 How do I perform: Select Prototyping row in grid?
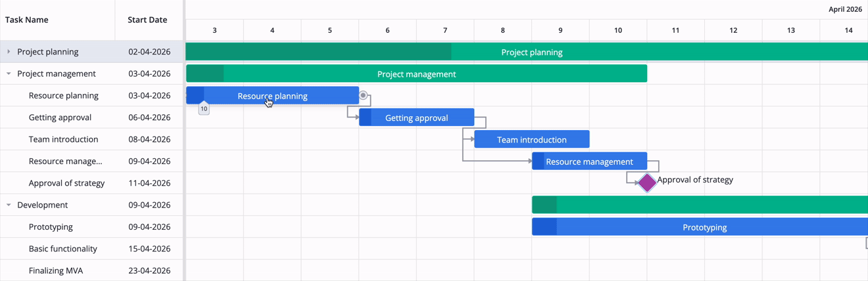[x=91, y=227]
